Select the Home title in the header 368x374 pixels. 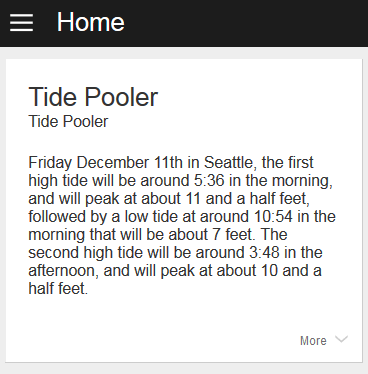[91, 22]
